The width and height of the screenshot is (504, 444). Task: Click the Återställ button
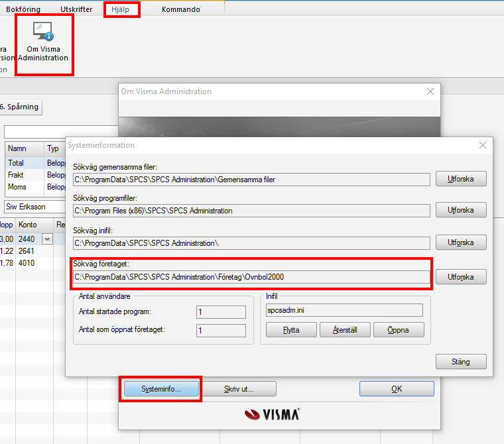coord(345,330)
